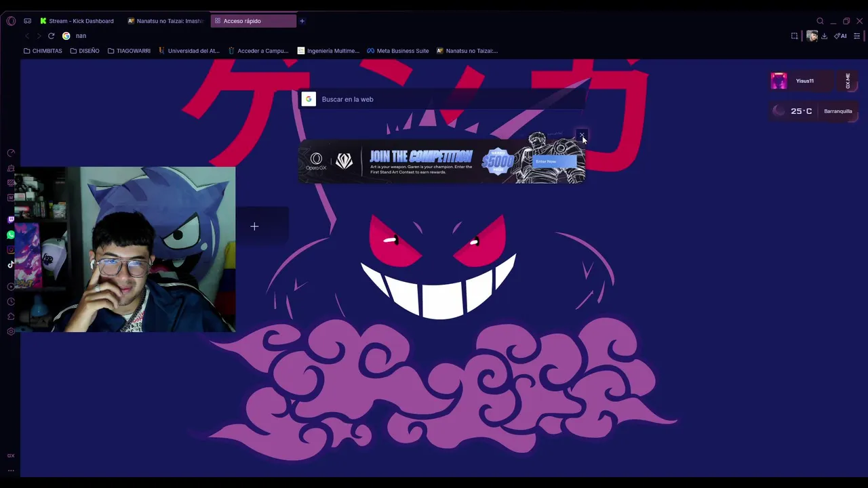Open the Player sidebar icon
This screenshot has height=488, width=868.
click(x=11, y=287)
